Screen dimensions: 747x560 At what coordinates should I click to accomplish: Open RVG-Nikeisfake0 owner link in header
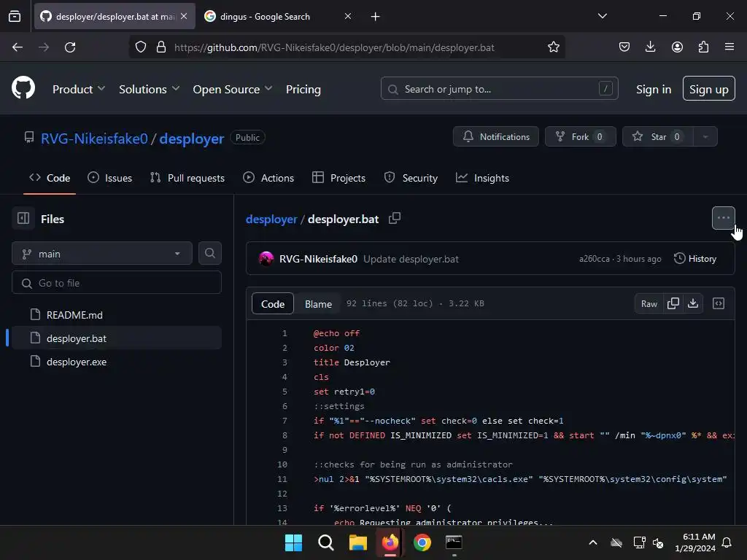click(x=94, y=139)
